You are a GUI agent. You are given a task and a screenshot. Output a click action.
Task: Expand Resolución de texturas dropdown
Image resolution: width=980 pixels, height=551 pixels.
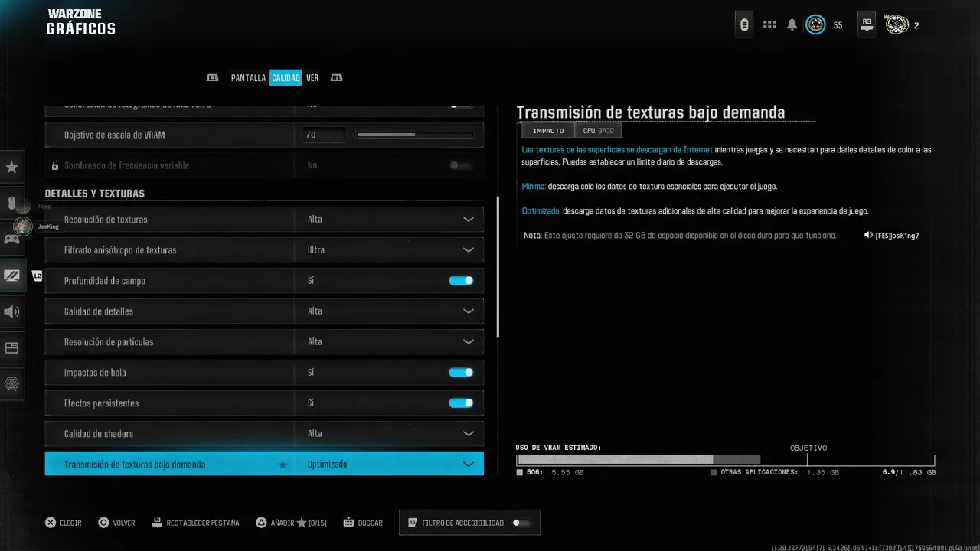469,220
